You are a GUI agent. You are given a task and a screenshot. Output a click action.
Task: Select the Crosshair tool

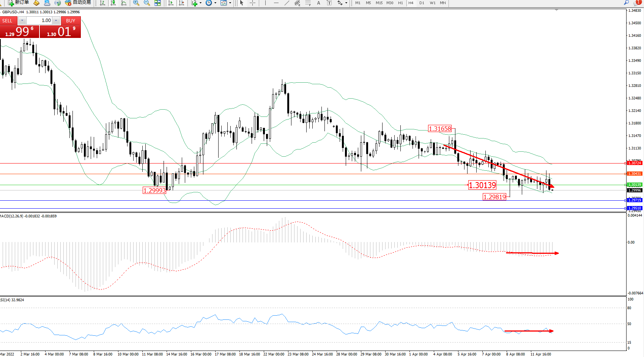coord(252,3)
